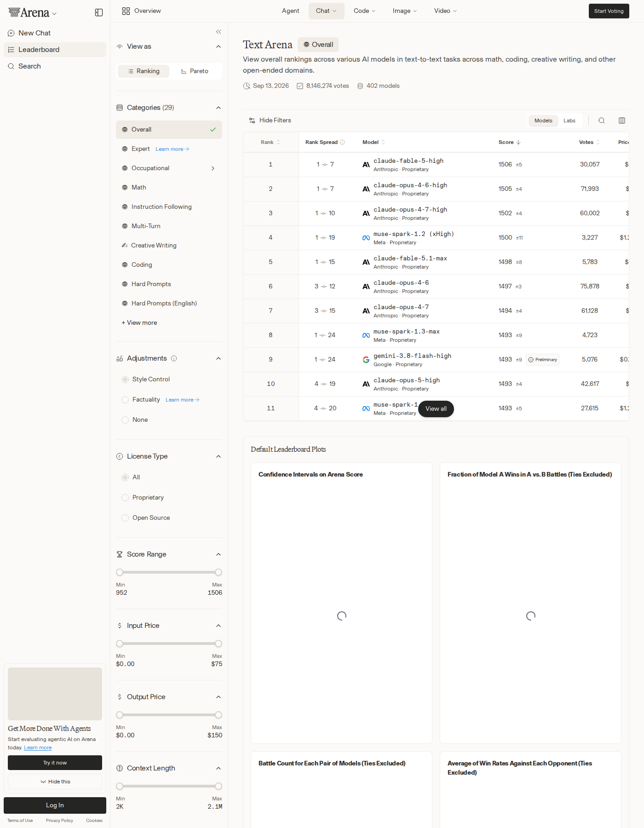Select the Style Control radio button
The width and height of the screenshot is (644, 828).
coord(125,379)
